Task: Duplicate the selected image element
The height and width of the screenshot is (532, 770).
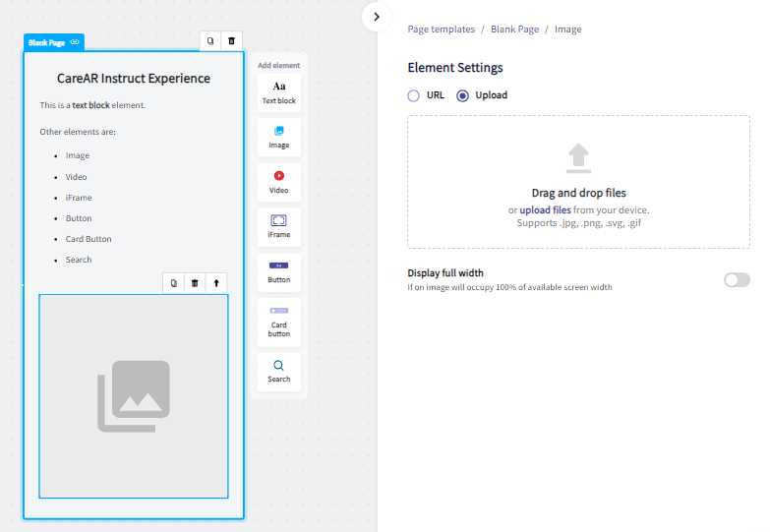Action: (174, 283)
